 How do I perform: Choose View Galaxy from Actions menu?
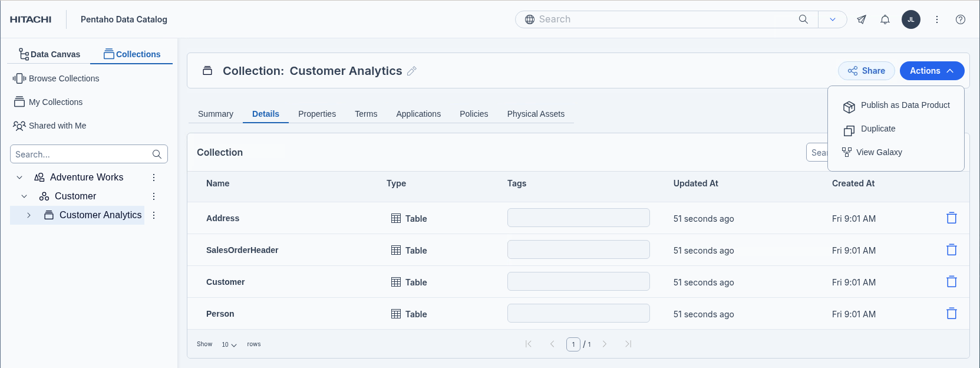coord(879,152)
